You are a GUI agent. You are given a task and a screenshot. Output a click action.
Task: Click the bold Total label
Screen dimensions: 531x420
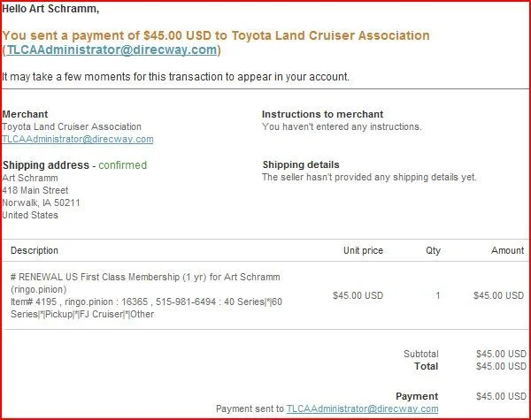point(426,366)
